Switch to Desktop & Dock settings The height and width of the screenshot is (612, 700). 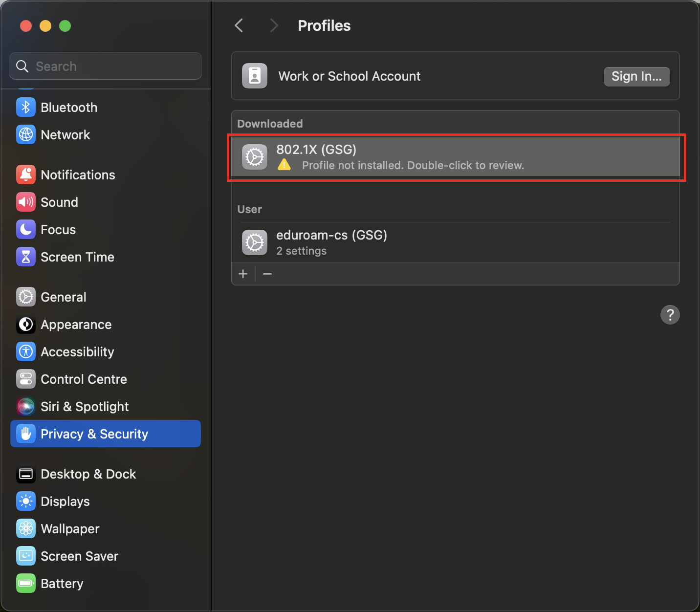(88, 474)
